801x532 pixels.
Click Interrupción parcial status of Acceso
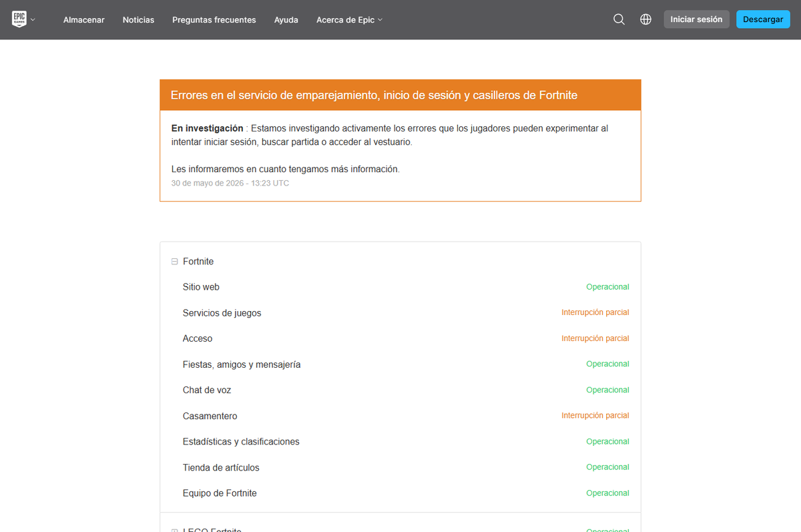(x=595, y=338)
